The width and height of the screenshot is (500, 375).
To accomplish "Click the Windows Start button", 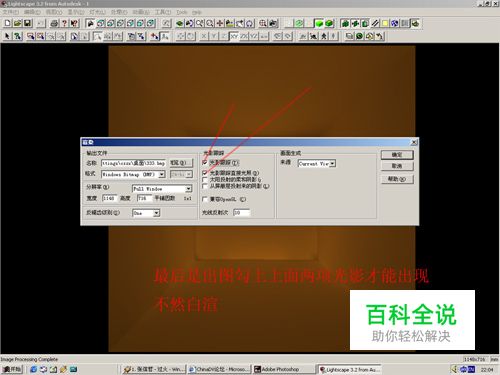I will [x=12, y=369].
